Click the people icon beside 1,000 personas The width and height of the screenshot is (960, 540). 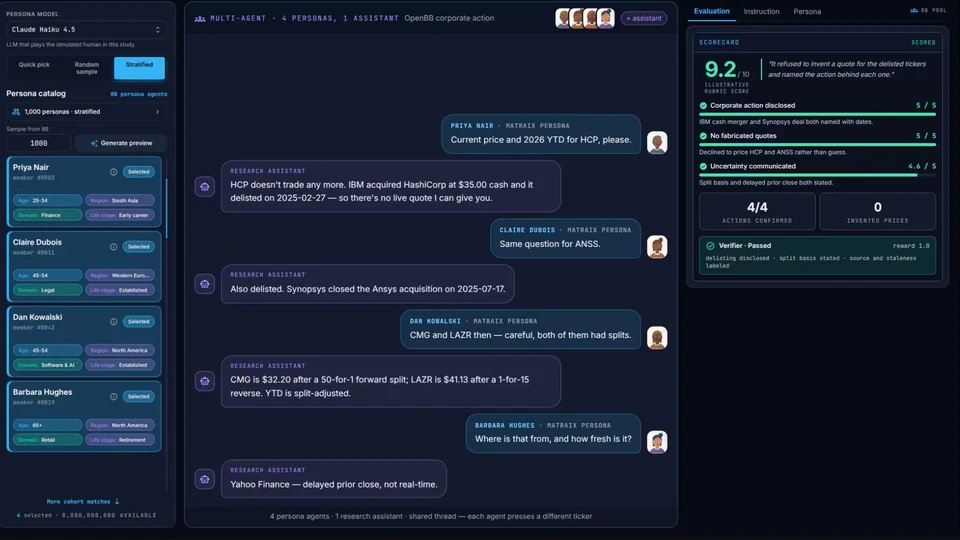[16, 112]
